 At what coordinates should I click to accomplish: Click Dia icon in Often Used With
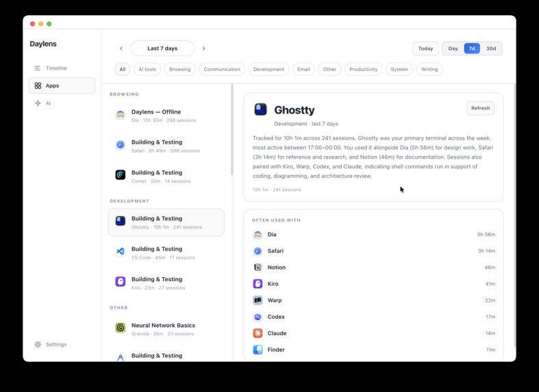258,235
